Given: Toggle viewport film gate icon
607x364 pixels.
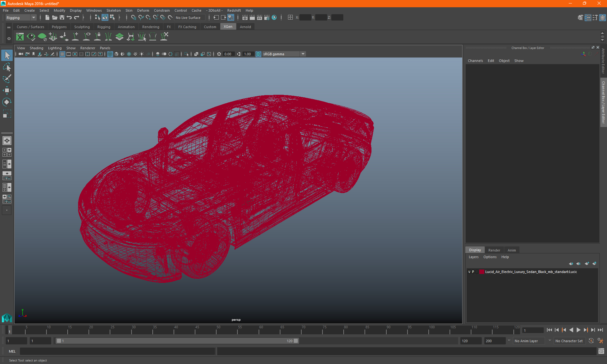Looking at the screenshot, I should pyautogui.click(x=69, y=54).
